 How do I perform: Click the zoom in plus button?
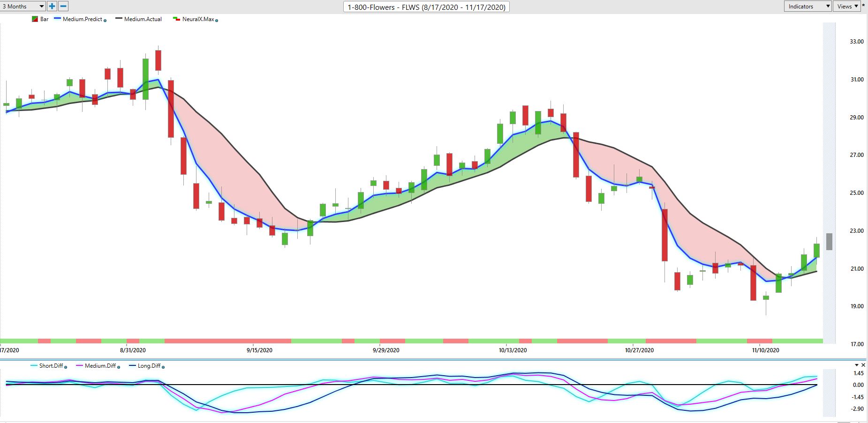52,6
